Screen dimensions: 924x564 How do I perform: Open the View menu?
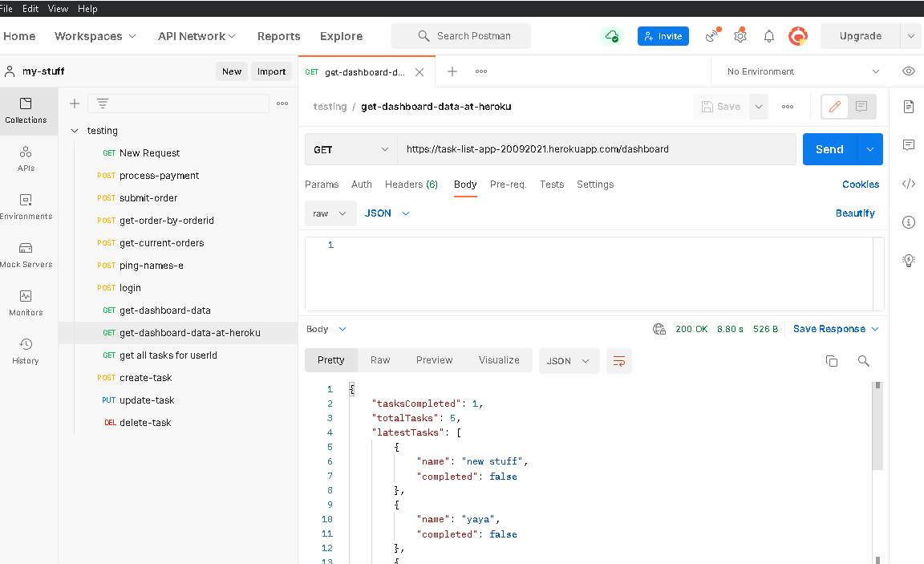tap(57, 8)
